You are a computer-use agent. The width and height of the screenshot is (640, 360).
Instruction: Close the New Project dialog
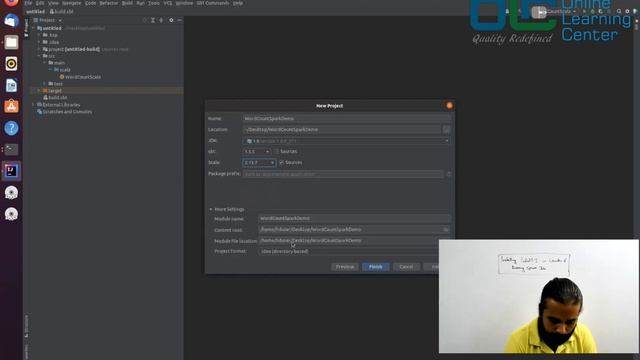(449, 105)
